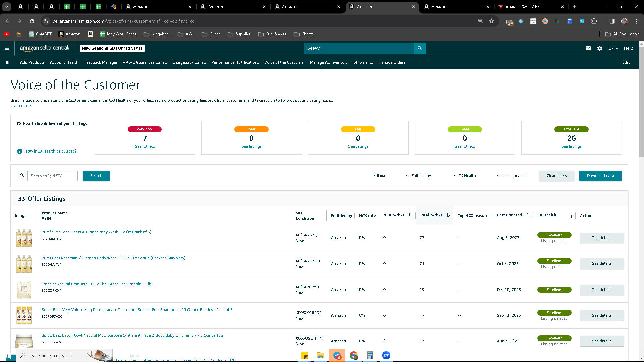Click Clear filters button
This screenshot has width=644, height=362.
[x=556, y=176]
